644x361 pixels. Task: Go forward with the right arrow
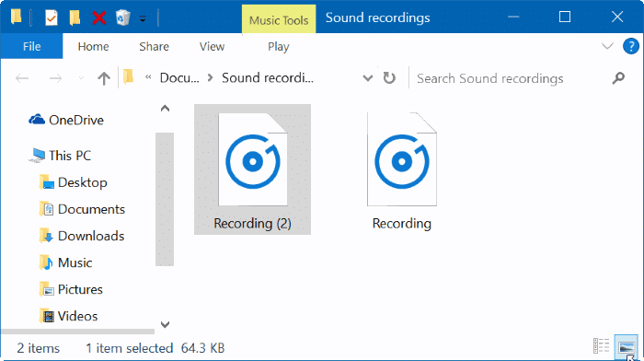pyautogui.click(x=55, y=78)
